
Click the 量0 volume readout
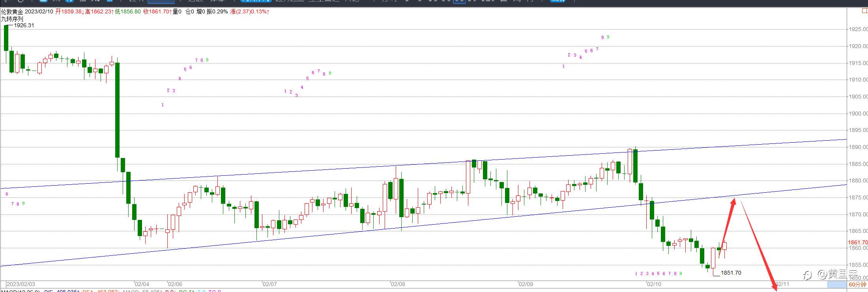click(177, 12)
